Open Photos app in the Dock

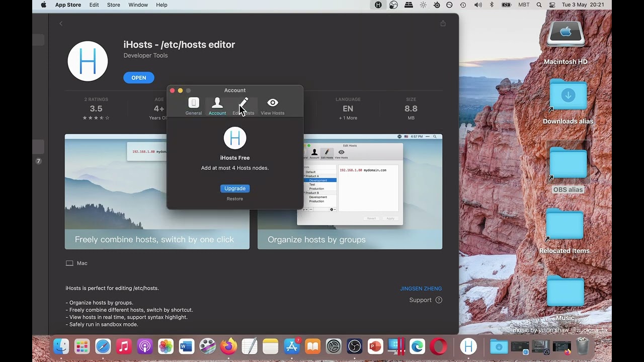tap(166, 346)
